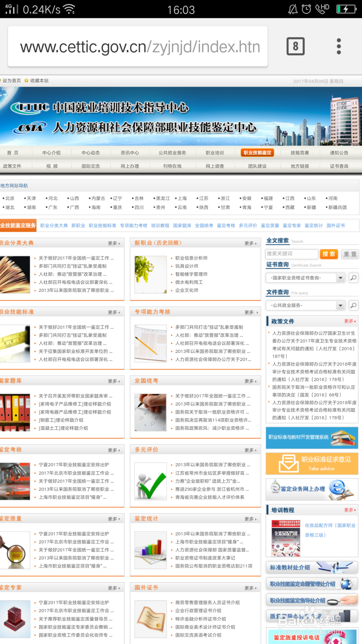Open 技能竞赛 navigation item

coord(300,152)
